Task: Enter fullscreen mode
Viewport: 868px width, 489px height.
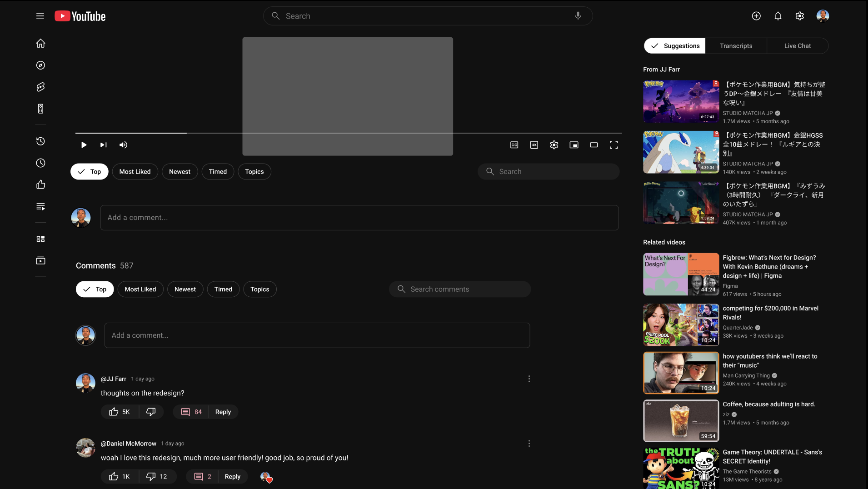Action: pos(614,145)
